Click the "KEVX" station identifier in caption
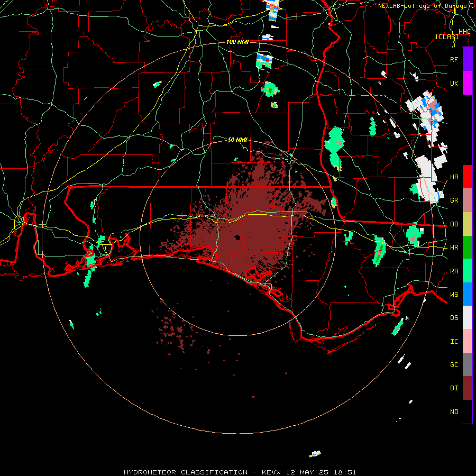This screenshot has height=476, width=476. tap(272, 472)
